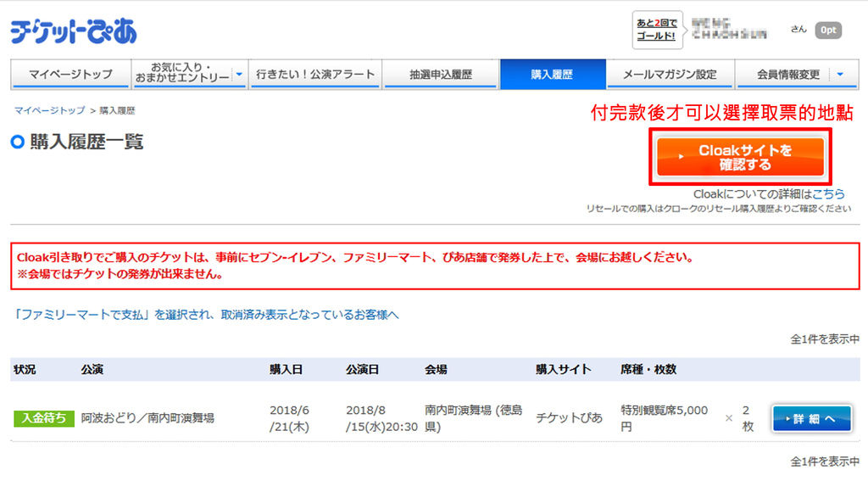Click the 会場 column header
The image size is (868, 481).
click(x=436, y=370)
